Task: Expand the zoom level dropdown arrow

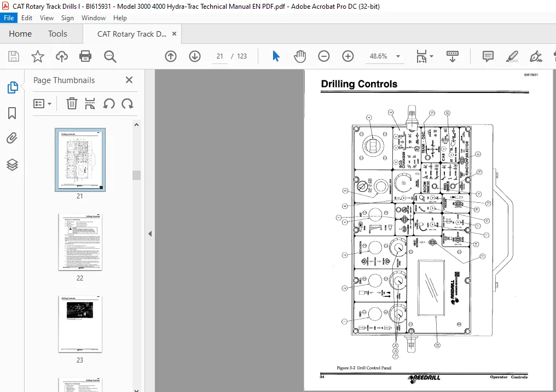Action: (x=398, y=56)
